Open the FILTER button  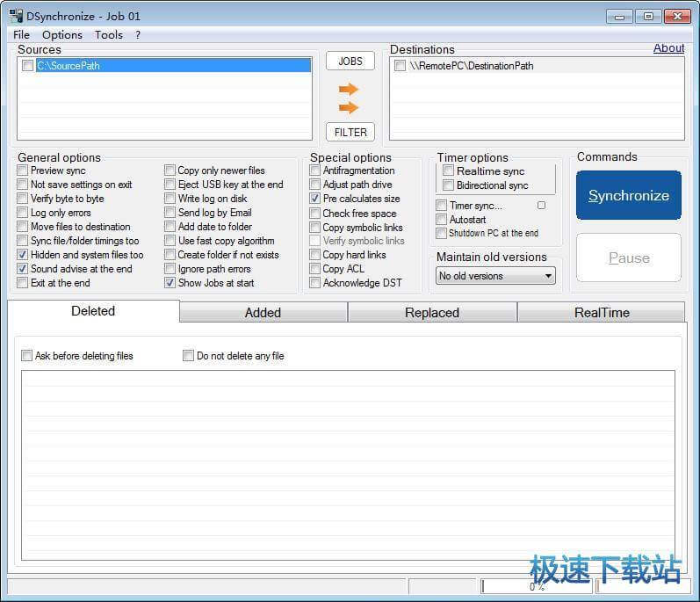tap(350, 132)
